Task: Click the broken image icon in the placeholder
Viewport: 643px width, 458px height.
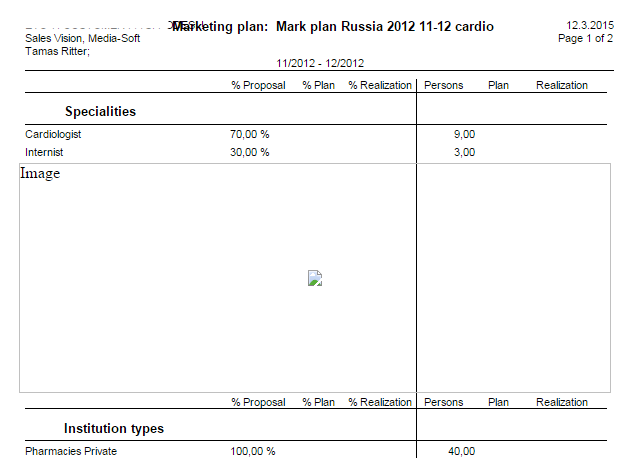Action: click(315, 279)
